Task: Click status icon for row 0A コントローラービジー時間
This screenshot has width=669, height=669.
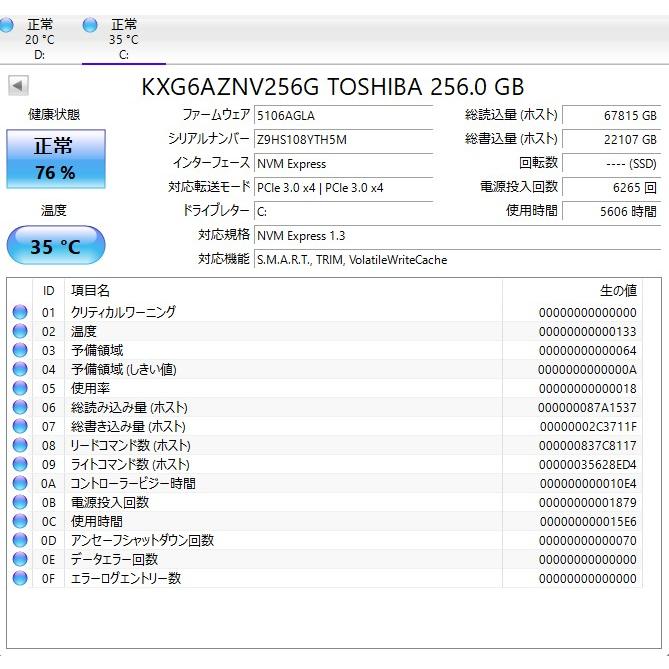Action: 20,483
